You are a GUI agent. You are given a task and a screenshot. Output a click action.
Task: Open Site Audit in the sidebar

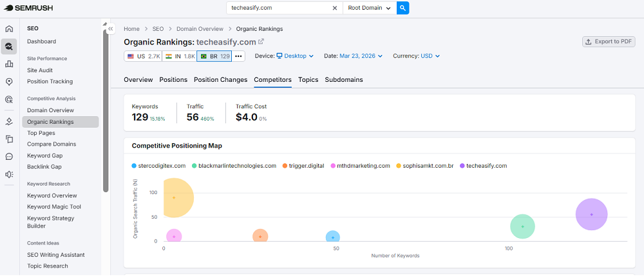(x=40, y=70)
